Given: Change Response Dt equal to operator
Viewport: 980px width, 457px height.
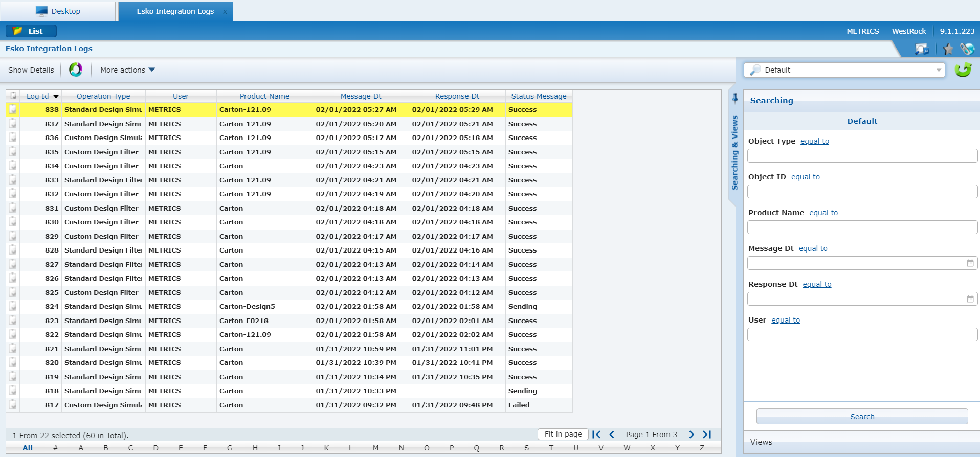Looking at the screenshot, I should (817, 284).
